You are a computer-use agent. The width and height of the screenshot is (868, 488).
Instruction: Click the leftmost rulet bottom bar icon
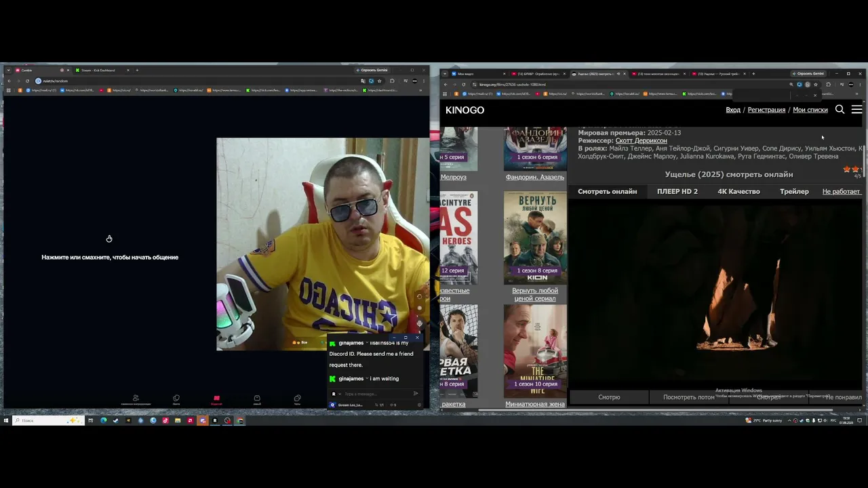pyautogui.click(x=136, y=400)
